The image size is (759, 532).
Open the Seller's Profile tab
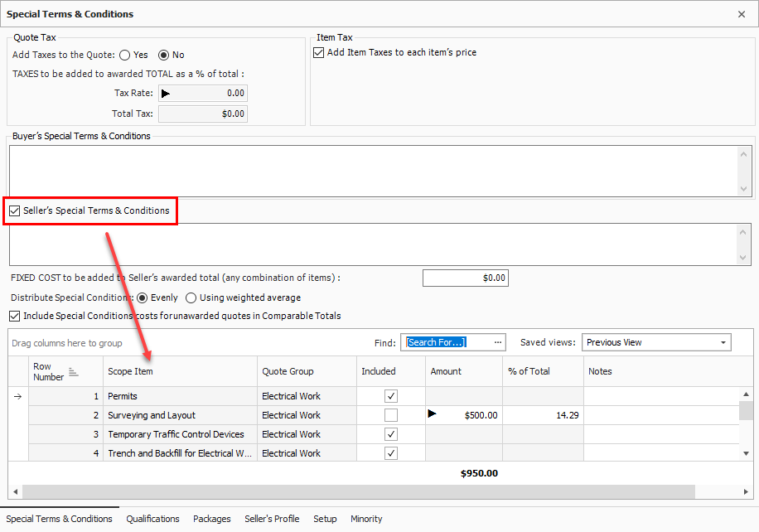pyautogui.click(x=272, y=519)
